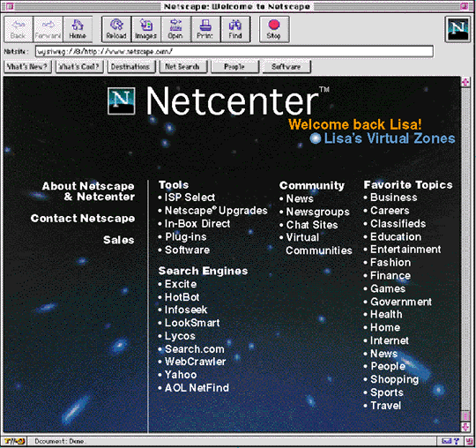
Task: Click the People link under Favorite Topics
Action: pyautogui.click(x=388, y=367)
